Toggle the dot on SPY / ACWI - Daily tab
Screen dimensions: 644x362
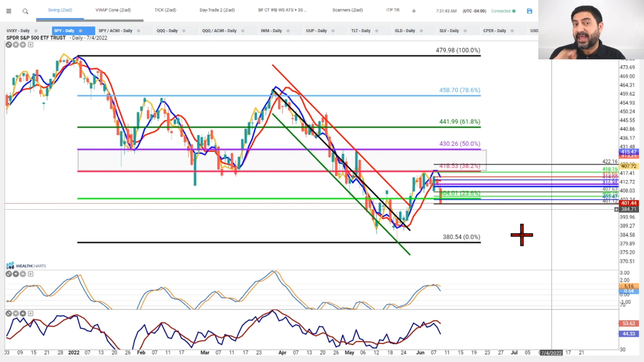coord(139,31)
